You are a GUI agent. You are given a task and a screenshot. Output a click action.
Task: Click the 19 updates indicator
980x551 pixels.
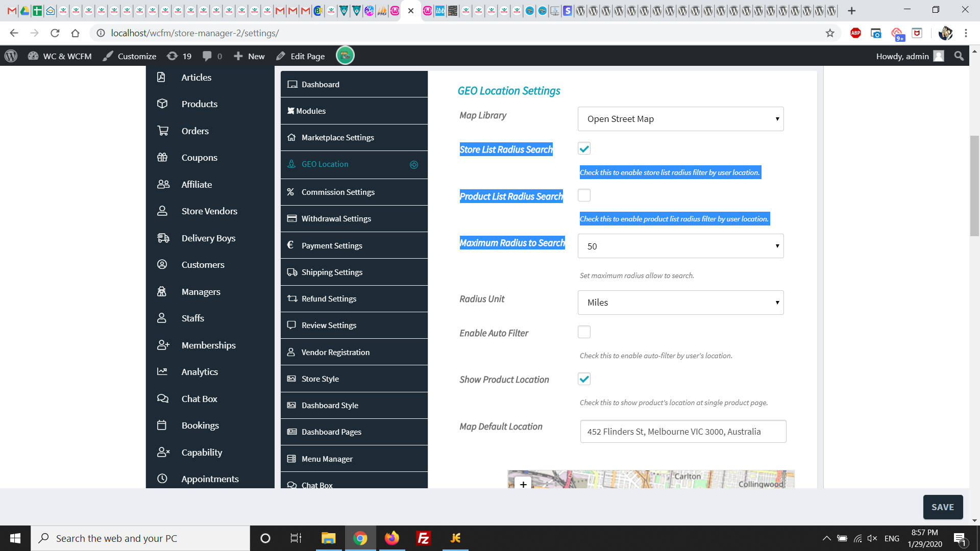pyautogui.click(x=180, y=56)
